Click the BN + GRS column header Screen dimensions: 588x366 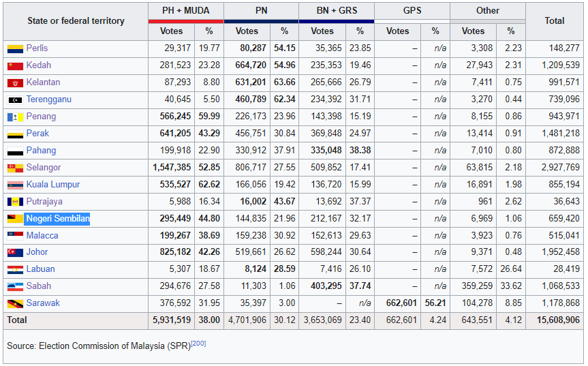click(x=337, y=10)
